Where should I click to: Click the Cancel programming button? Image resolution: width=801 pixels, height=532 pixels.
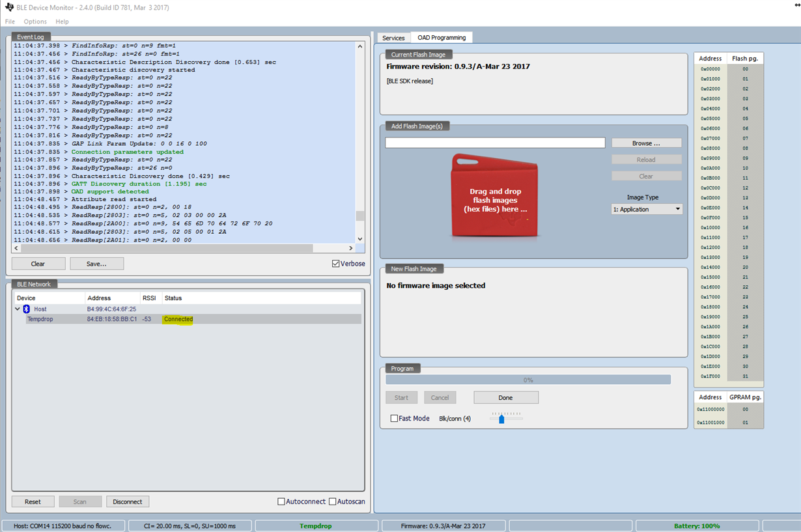(x=440, y=397)
